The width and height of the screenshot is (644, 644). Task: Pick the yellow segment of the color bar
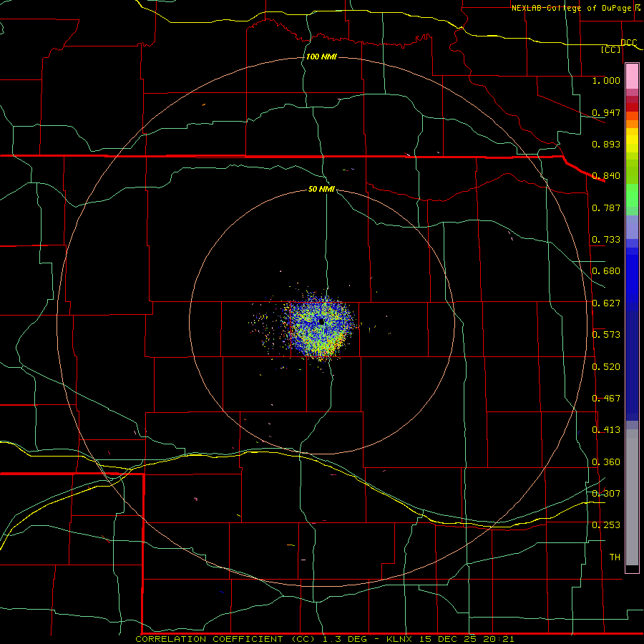click(632, 140)
